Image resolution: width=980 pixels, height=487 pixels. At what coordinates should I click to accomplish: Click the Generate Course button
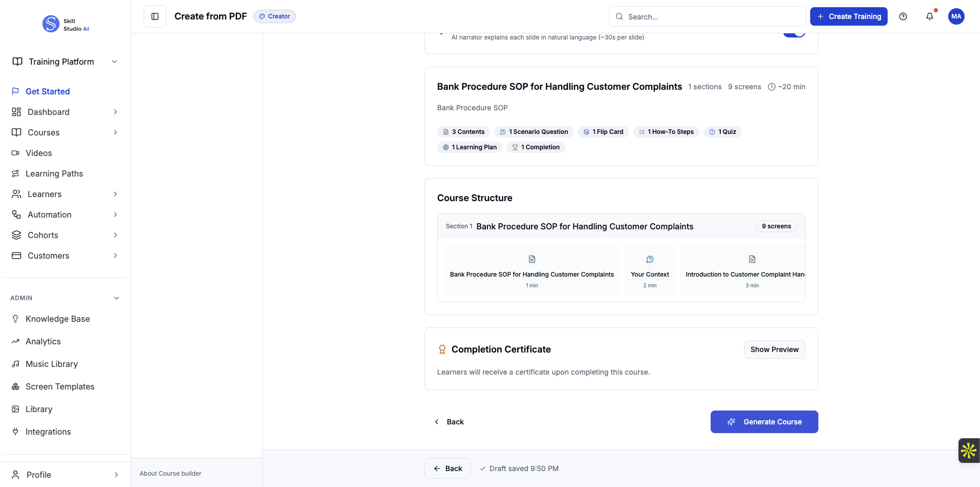(764, 422)
